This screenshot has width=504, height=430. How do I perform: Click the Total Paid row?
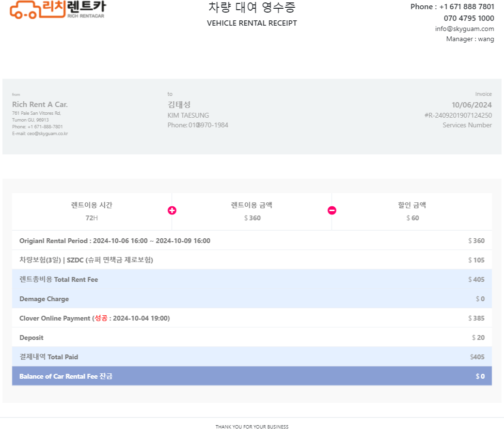252,357
